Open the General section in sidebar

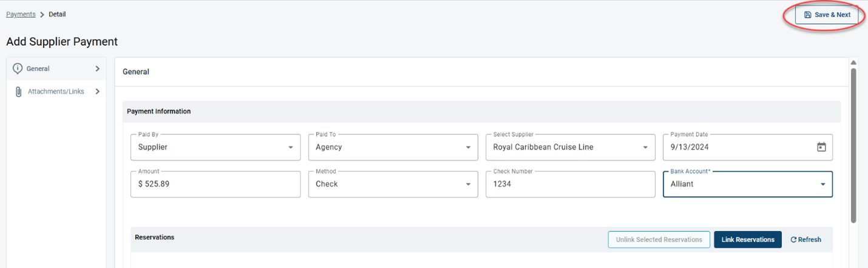(56, 69)
